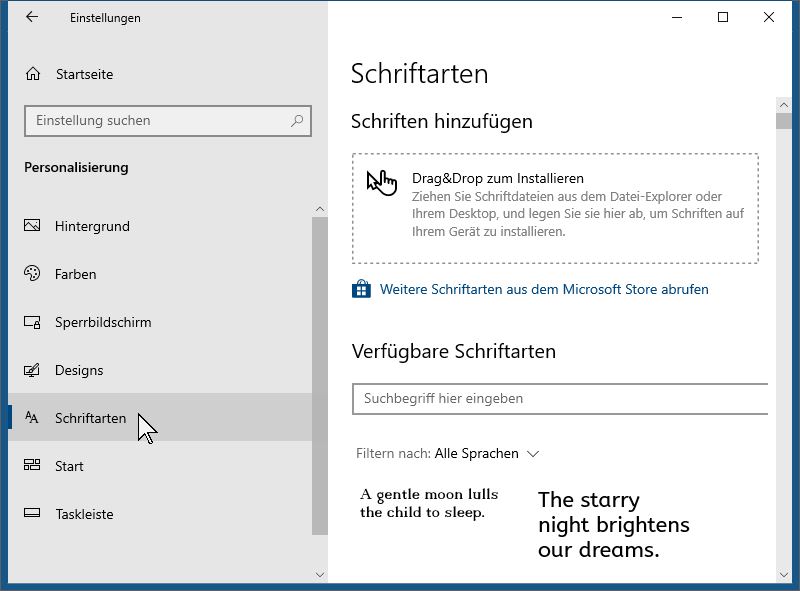Click the Einstellung suchen search field
Viewport: 800px width, 591px height.
(168, 121)
